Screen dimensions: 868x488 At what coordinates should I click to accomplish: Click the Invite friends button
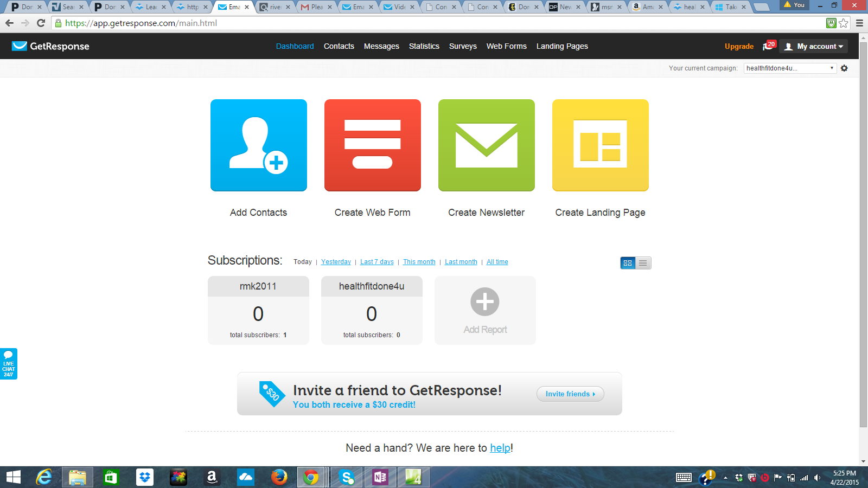click(570, 394)
